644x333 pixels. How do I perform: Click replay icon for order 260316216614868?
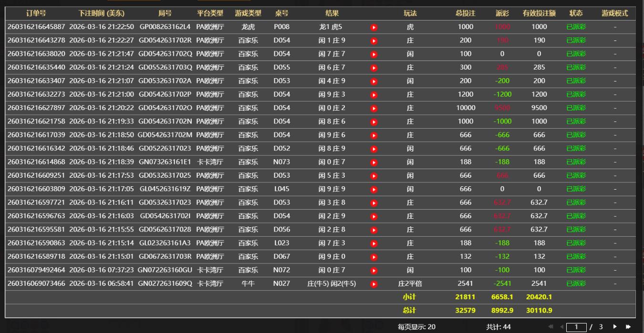click(x=374, y=162)
